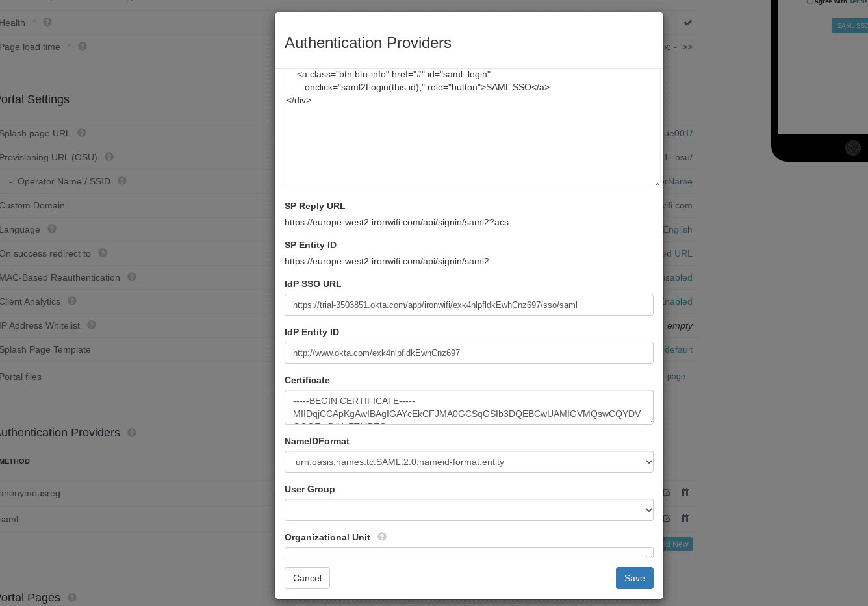
Task: Click the Cancel button in the dialog
Action: [x=307, y=578]
